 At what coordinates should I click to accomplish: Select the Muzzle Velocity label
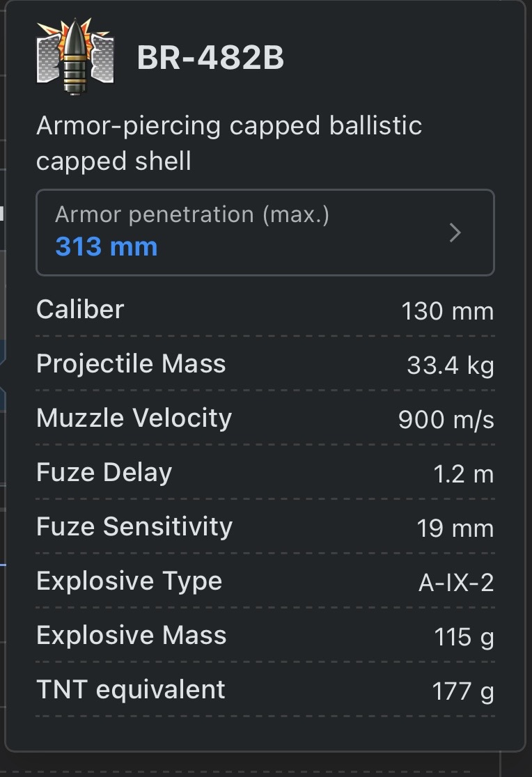(134, 418)
